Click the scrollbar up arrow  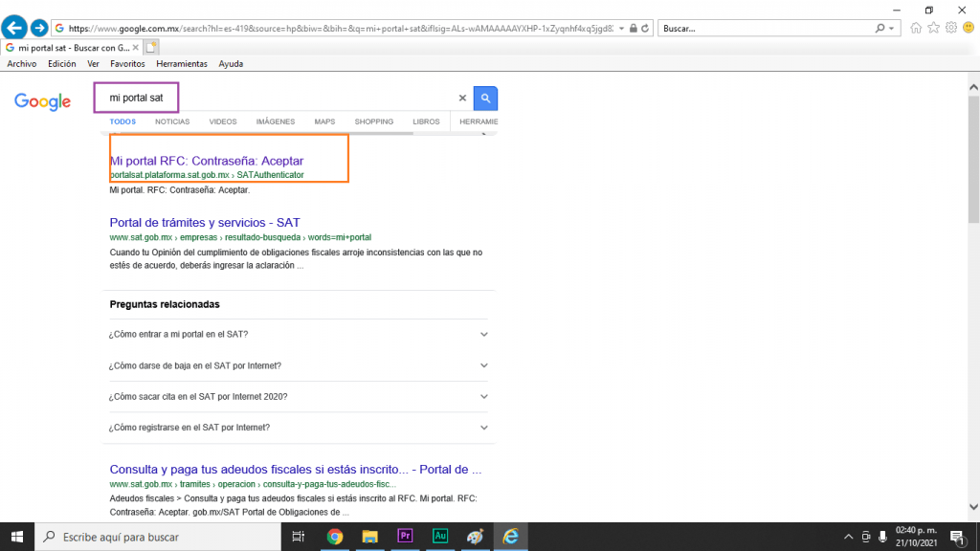pos(973,87)
